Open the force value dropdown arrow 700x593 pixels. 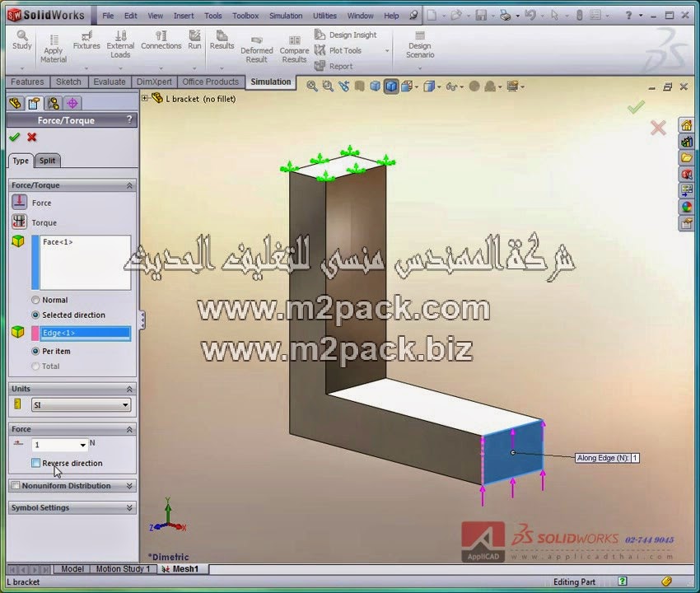click(x=82, y=445)
